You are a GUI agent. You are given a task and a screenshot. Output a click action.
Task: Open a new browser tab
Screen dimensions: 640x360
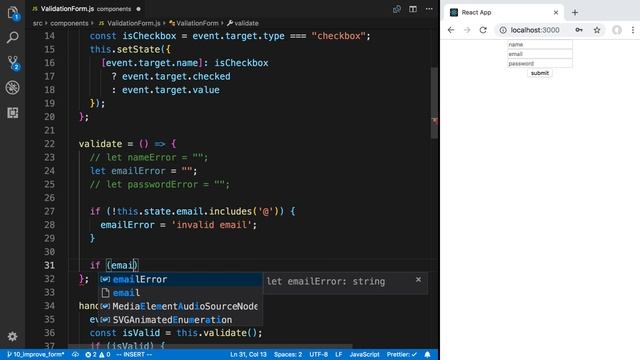pyautogui.click(x=575, y=13)
